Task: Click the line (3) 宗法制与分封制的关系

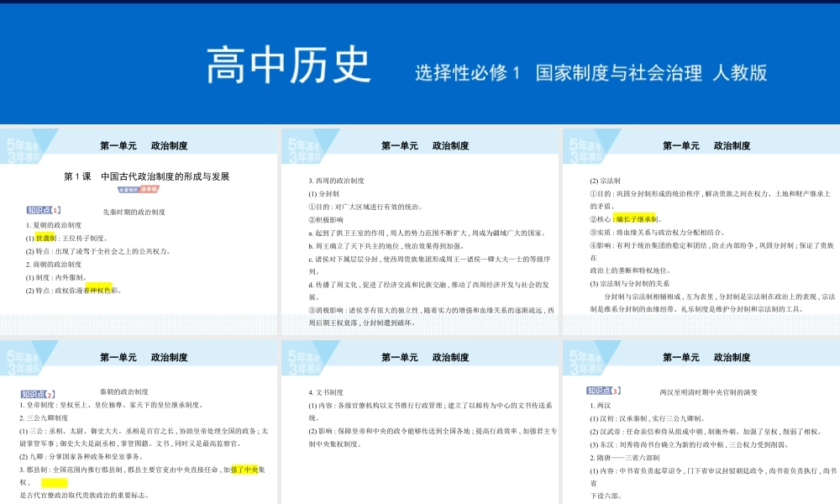Action: tap(629, 283)
